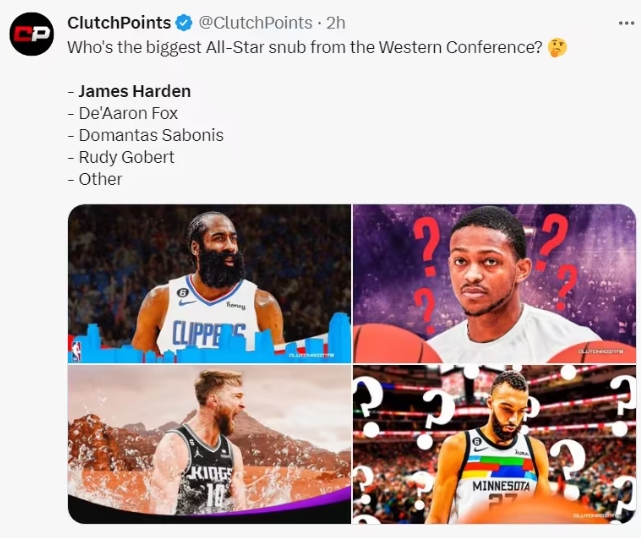The image size is (641, 538).
Task: Click the tweet question text
Action: 305,47
